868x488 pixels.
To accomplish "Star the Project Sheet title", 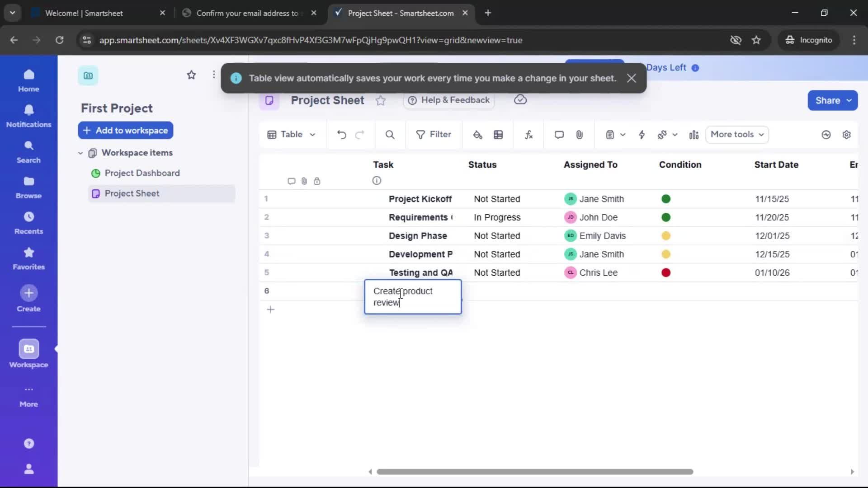I will tap(381, 100).
